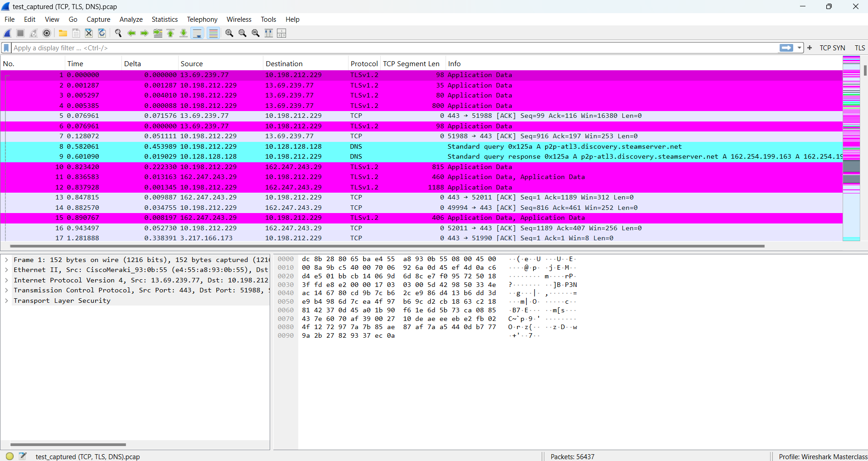Restart the current capture

33,33
